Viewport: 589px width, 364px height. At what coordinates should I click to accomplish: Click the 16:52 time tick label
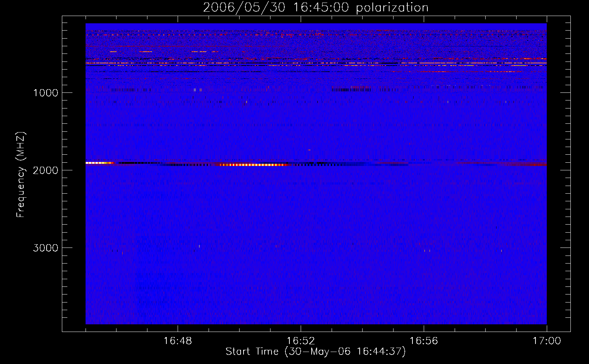click(x=301, y=341)
